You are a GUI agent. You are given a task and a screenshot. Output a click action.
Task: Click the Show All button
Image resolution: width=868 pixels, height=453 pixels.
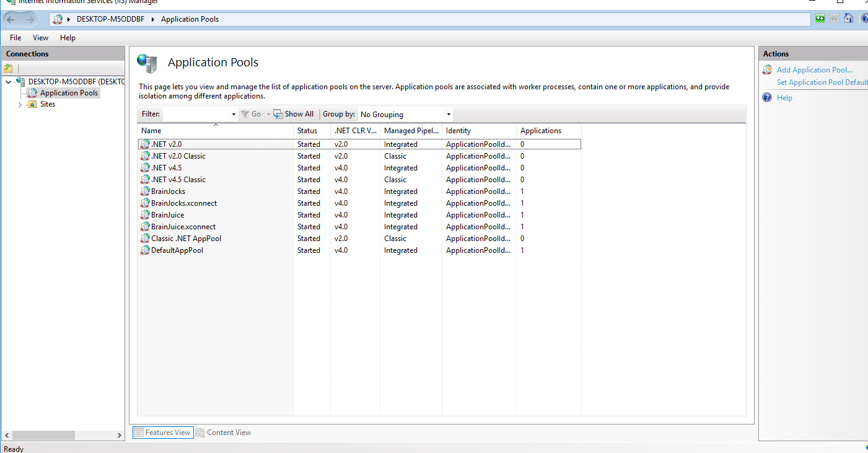[294, 114]
